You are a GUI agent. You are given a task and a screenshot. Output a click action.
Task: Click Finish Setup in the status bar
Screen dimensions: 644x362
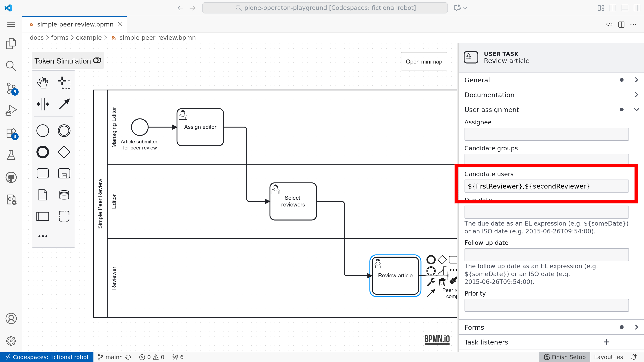click(x=564, y=357)
